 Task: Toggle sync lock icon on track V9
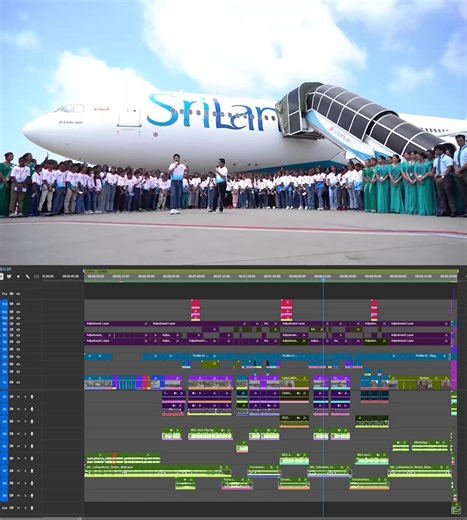tap(12, 324)
